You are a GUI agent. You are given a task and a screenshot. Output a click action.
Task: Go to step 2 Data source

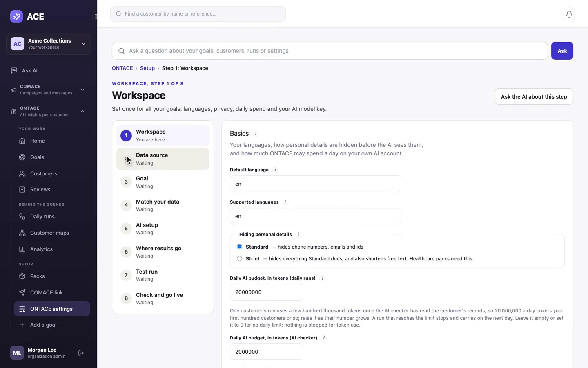click(163, 159)
